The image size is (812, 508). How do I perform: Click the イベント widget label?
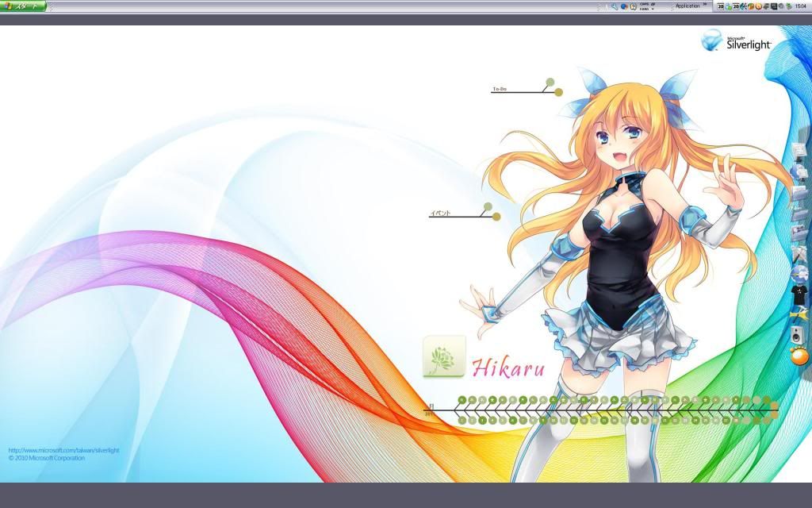(x=440, y=213)
